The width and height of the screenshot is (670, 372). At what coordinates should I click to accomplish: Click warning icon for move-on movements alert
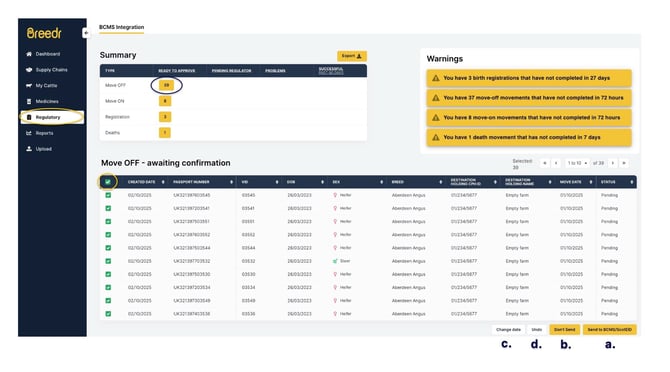pyautogui.click(x=435, y=117)
